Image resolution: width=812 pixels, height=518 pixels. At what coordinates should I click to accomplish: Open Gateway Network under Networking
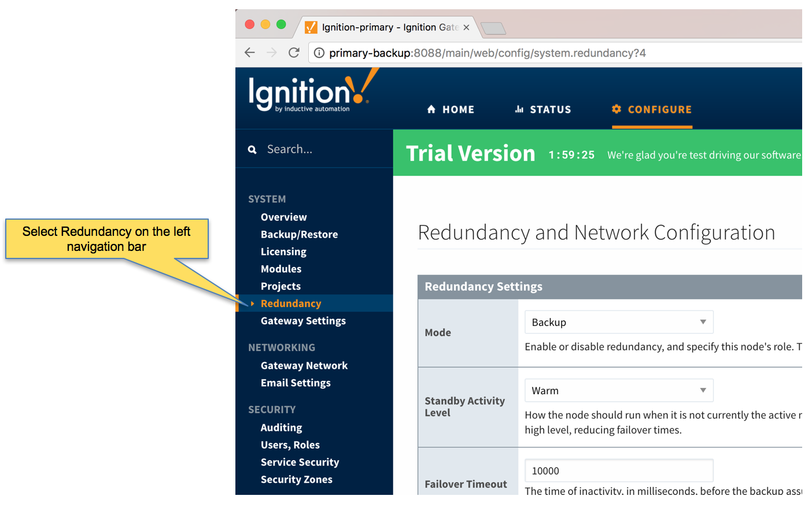click(304, 365)
